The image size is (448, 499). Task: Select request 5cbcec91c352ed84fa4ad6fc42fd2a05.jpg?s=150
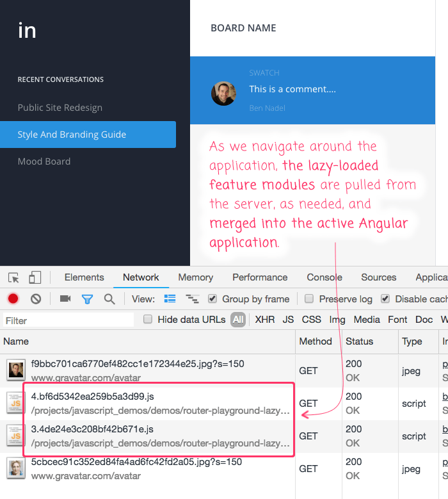(x=136, y=462)
